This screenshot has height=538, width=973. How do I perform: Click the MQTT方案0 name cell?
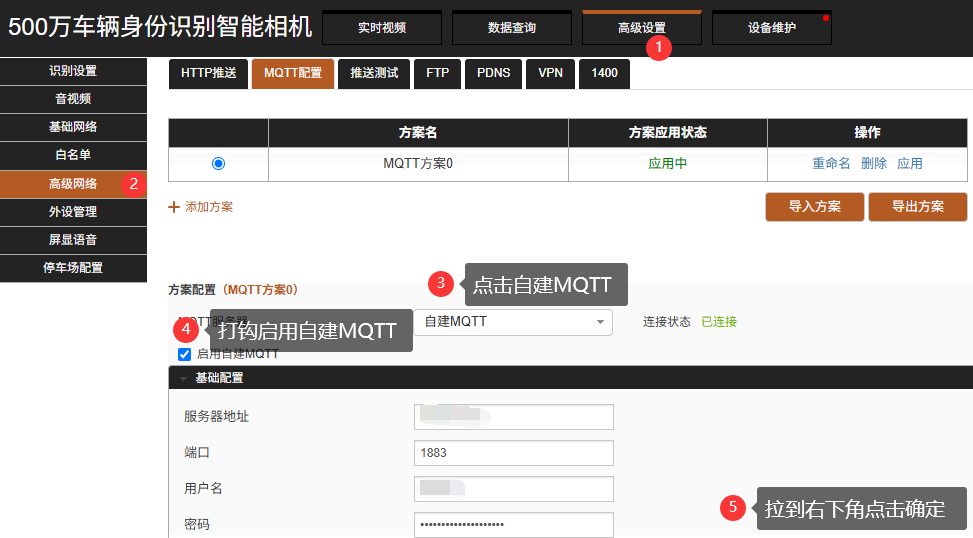pos(418,164)
